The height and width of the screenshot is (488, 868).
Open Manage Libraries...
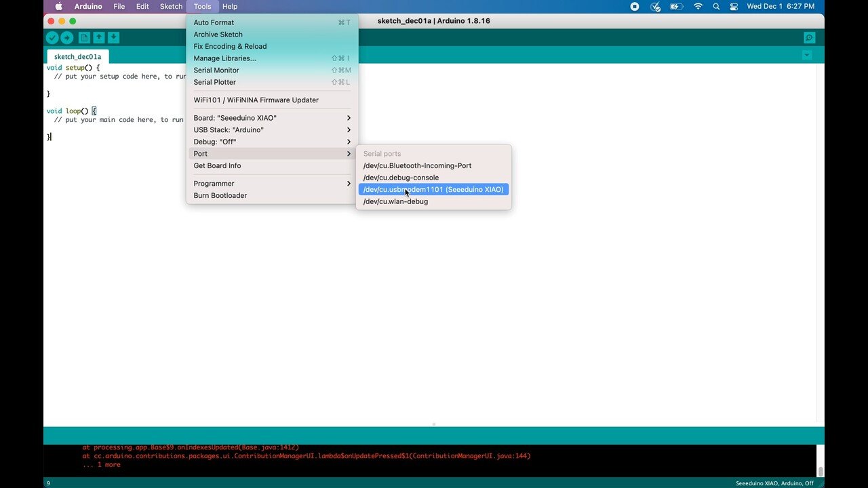[272, 58]
